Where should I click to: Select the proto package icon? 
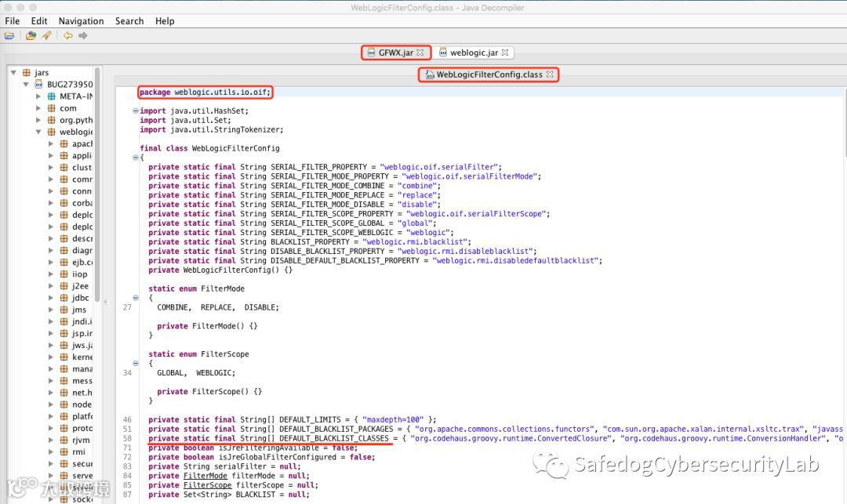tap(64, 428)
